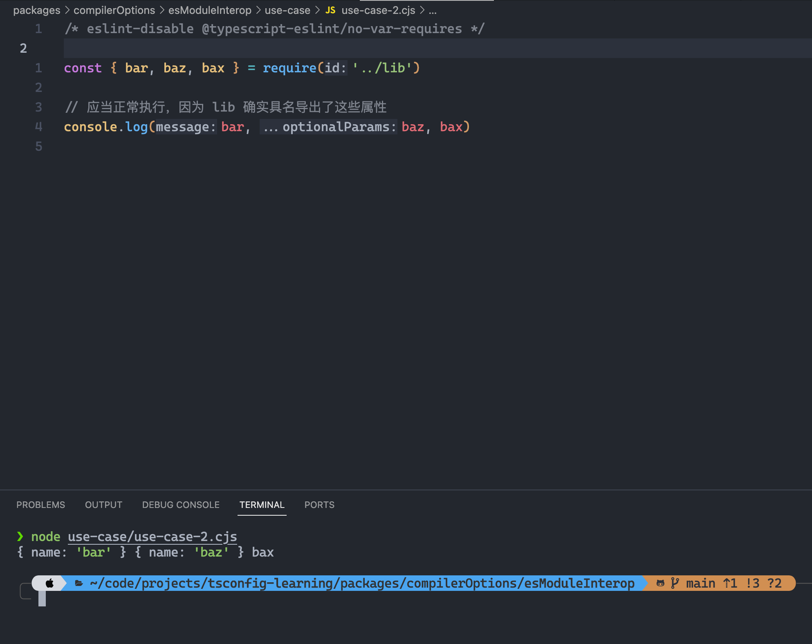Open the 'packages' breadcrumb segment

coord(36,10)
